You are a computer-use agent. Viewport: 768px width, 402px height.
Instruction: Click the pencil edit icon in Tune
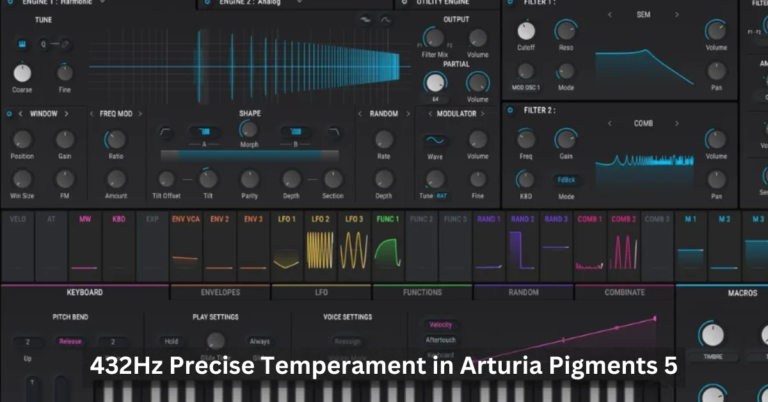click(x=65, y=44)
